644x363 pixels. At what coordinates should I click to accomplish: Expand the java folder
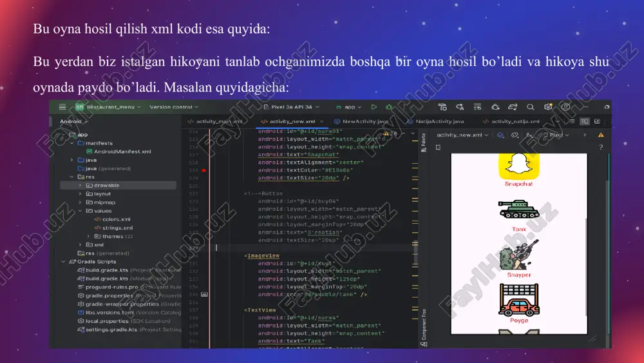72,160
